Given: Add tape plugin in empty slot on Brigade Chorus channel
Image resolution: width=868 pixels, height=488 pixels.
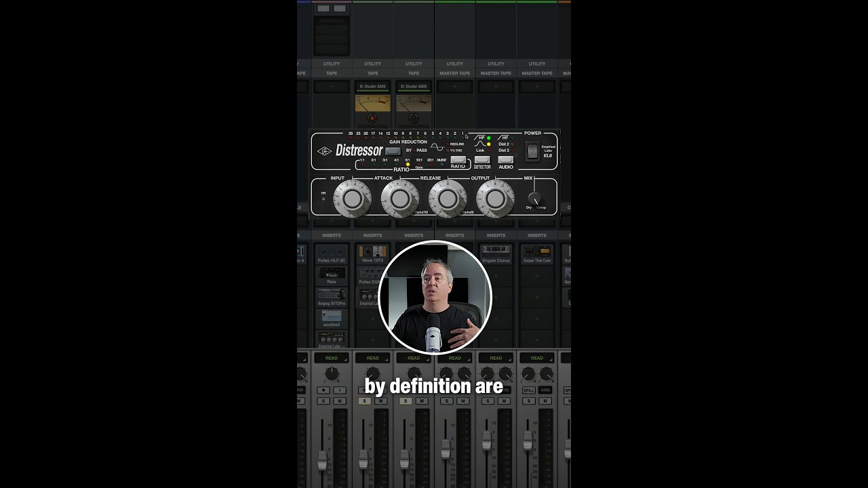Looking at the screenshot, I should click(x=496, y=87).
